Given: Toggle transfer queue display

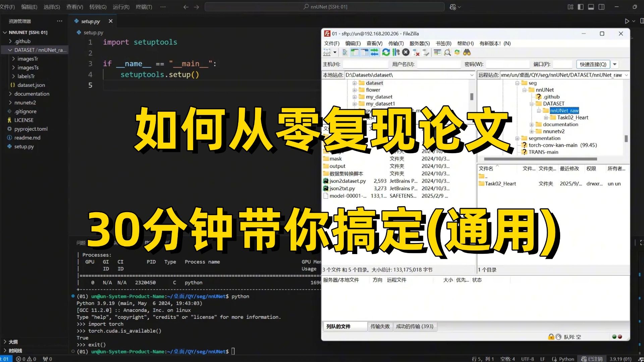Looking at the screenshot, I should coord(374,52).
